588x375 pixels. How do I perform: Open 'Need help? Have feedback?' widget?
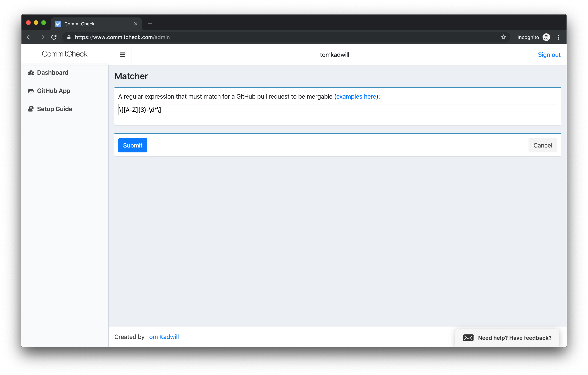pyautogui.click(x=507, y=338)
